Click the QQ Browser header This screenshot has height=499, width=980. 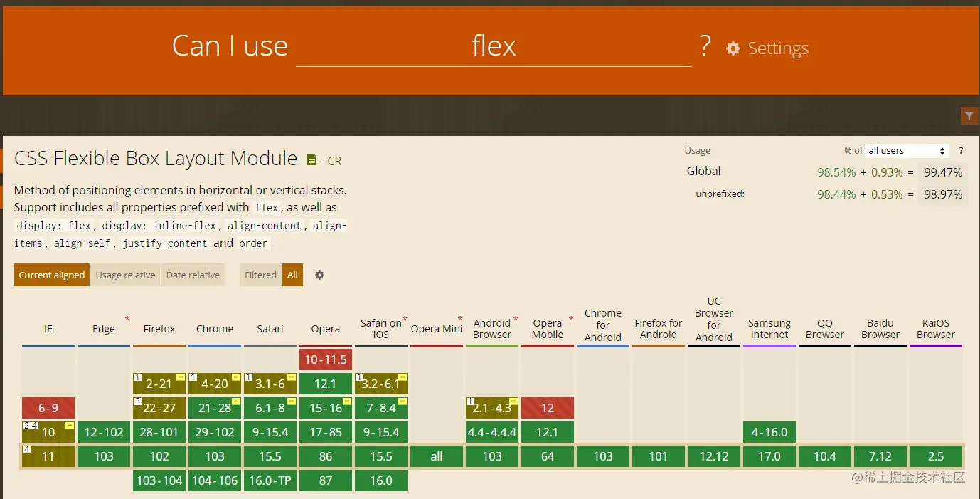(x=825, y=329)
